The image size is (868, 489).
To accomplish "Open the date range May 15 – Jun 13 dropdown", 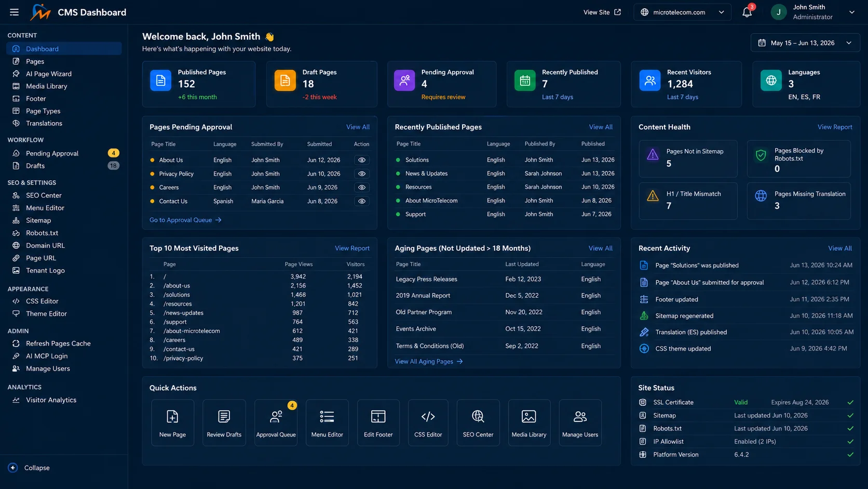I will 805,43.
